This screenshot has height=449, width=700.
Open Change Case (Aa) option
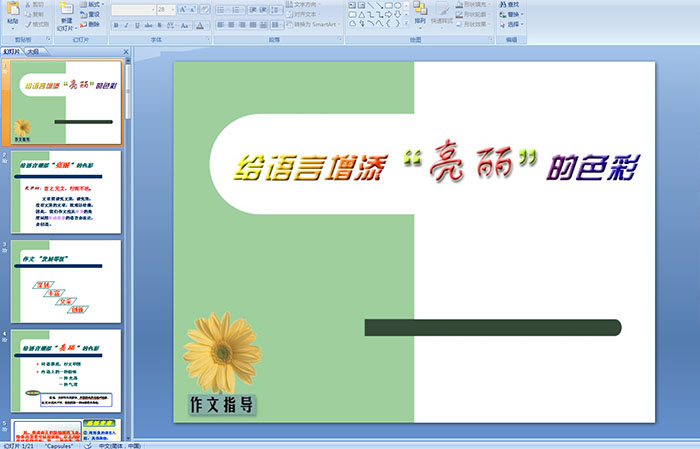click(x=185, y=25)
